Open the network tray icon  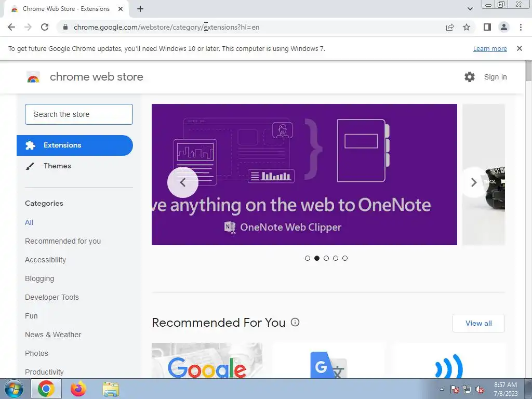coord(467,389)
